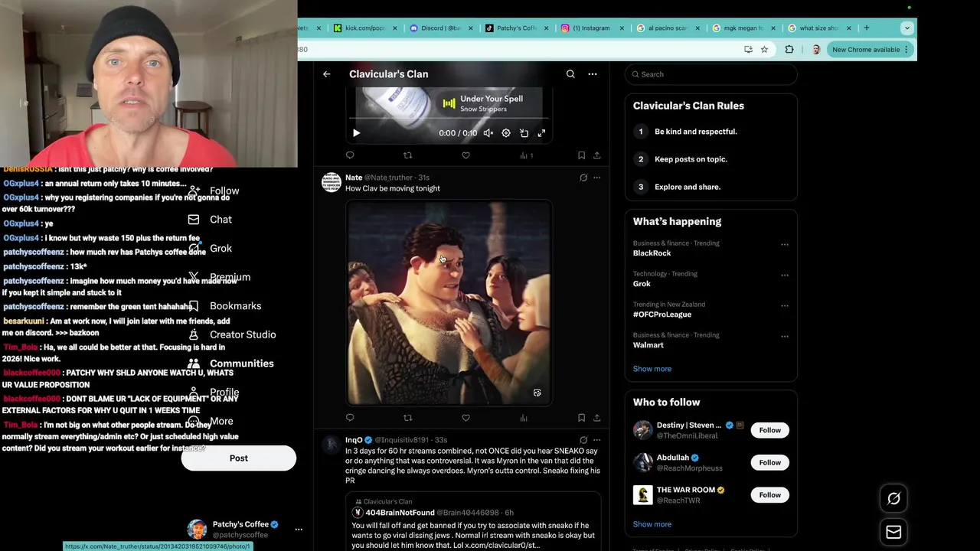Image resolution: width=980 pixels, height=551 pixels.
Task: Follow Destiny | Steven account
Action: click(769, 430)
